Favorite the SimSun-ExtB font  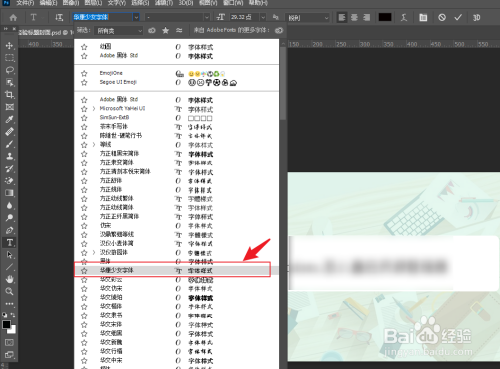click(x=84, y=118)
